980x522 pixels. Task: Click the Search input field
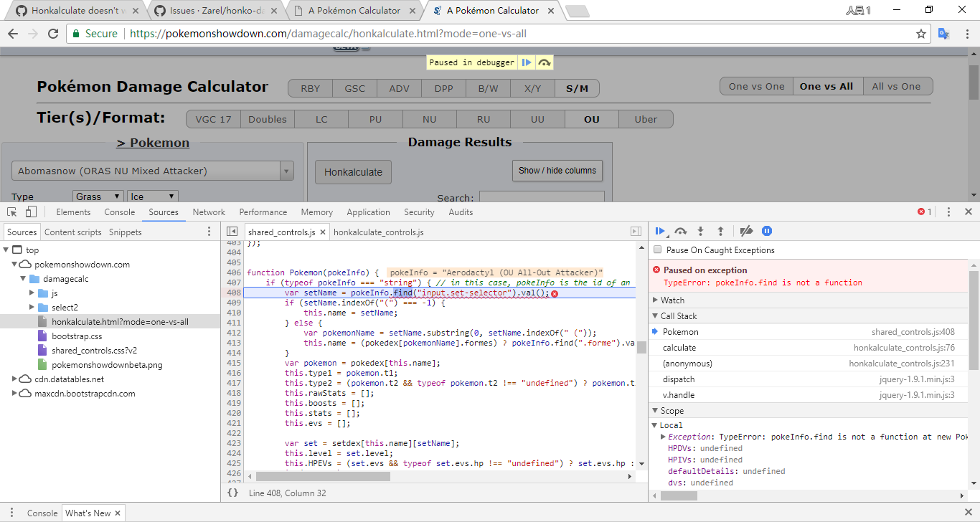coord(542,198)
